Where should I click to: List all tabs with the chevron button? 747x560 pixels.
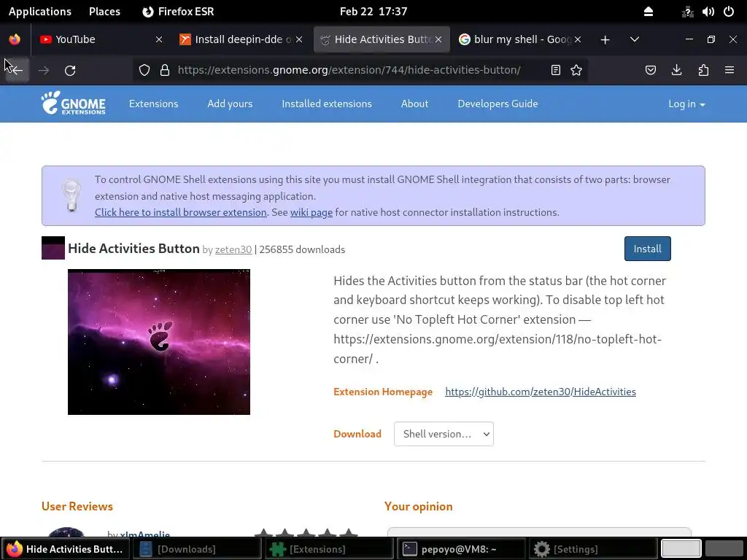[634, 39]
